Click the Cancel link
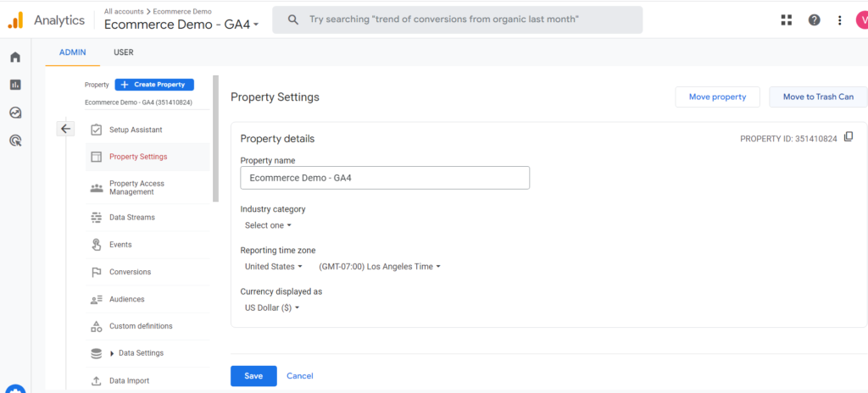868x393 pixels. 300,376
